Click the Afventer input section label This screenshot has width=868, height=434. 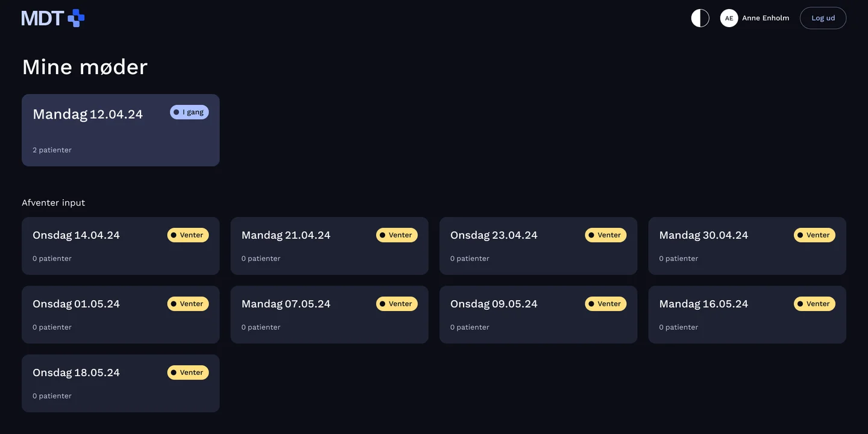point(54,203)
